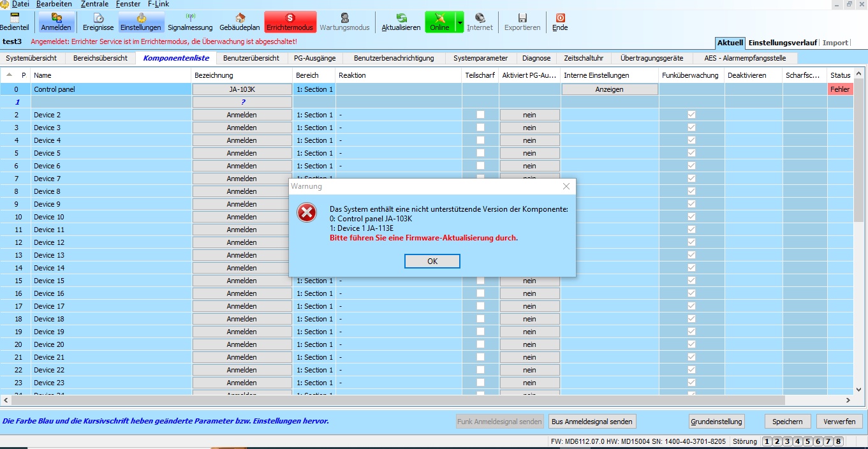Toggle the red Errichtermodus button
This screenshot has width=868, height=449.
point(290,22)
